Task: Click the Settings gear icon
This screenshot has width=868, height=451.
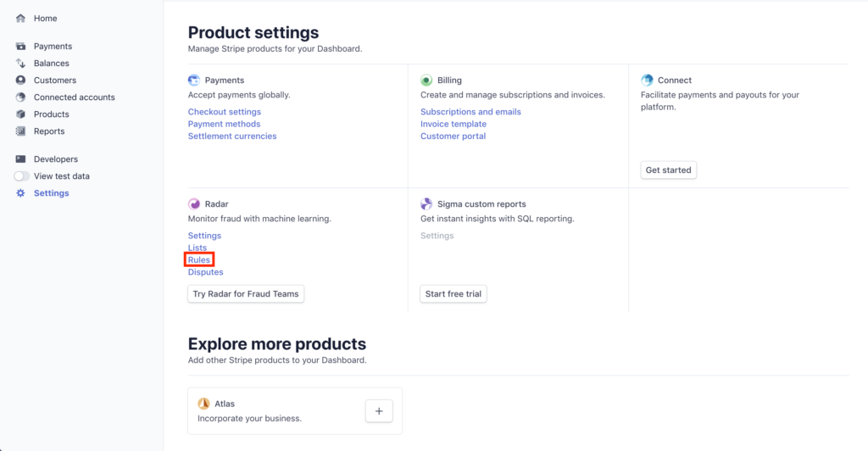Action: [x=20, y=193]
